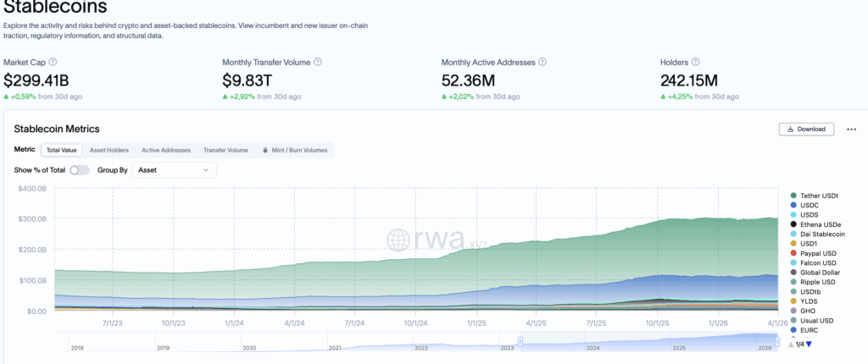Click the Monthly Transfer Volume help icon
This screenshot has width=868, height=364.
click(x=319, y=63)
